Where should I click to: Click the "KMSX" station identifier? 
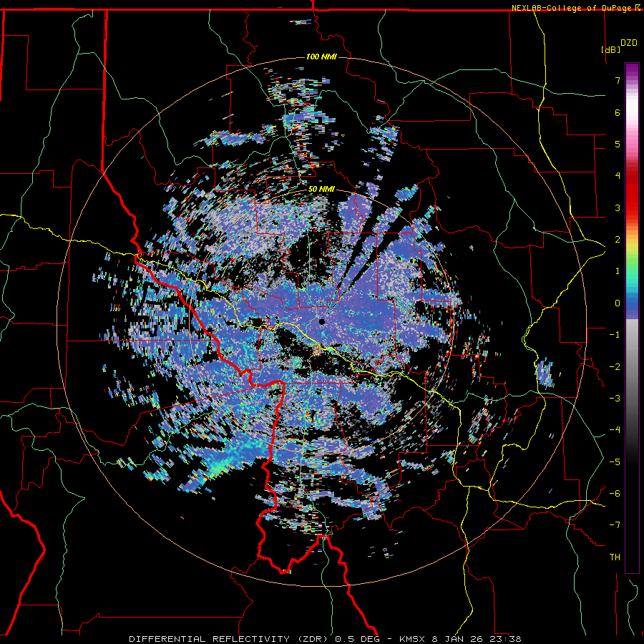pyautogui.click(x=412, y=639)
